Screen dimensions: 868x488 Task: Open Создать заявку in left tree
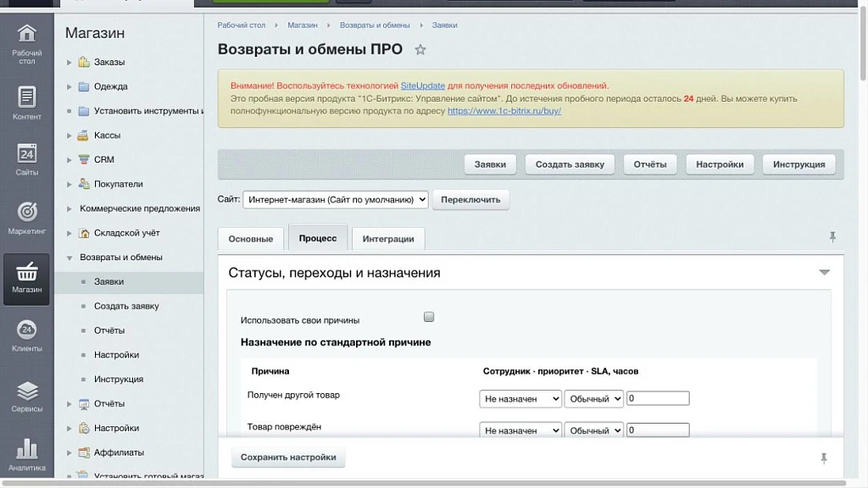(x=126, y=306)
